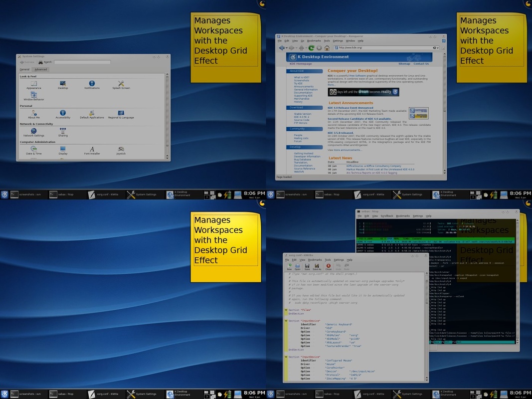This screenshot has height=399, width=532.
Task: Open Date & Time settings
Action: pyautogui.click(x=33, y=150)
